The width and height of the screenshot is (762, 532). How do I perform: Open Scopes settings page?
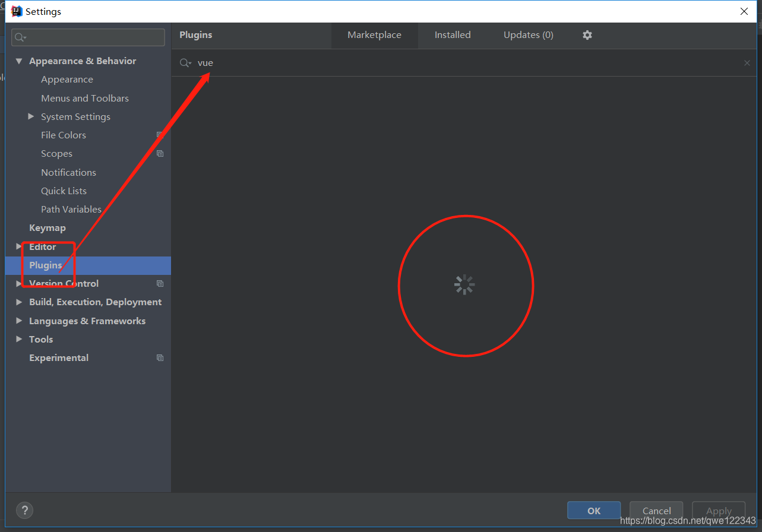[x=56, y=154]
